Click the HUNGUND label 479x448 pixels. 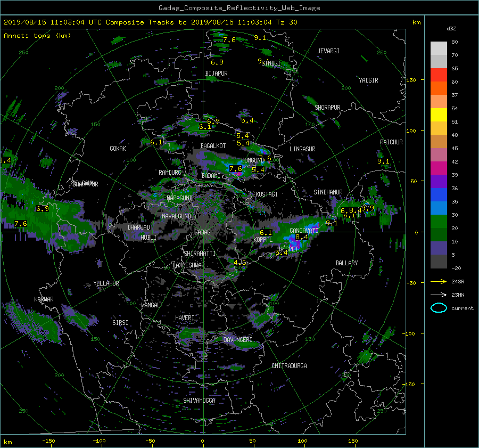pyautogui.click(x=252, y=160)
